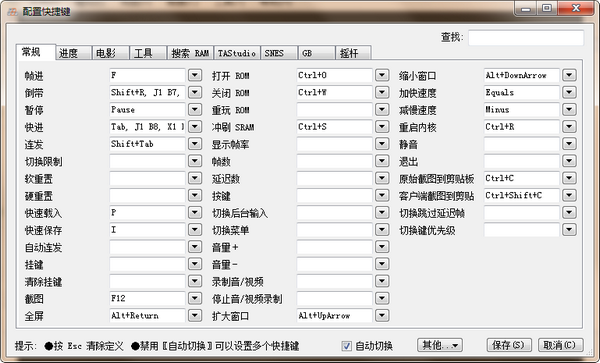The width and height of the screenshot is (600, 363).
Task: Click the empty 音量+ hotkey field
Action: pyautogui.click(x=334, y=247)
